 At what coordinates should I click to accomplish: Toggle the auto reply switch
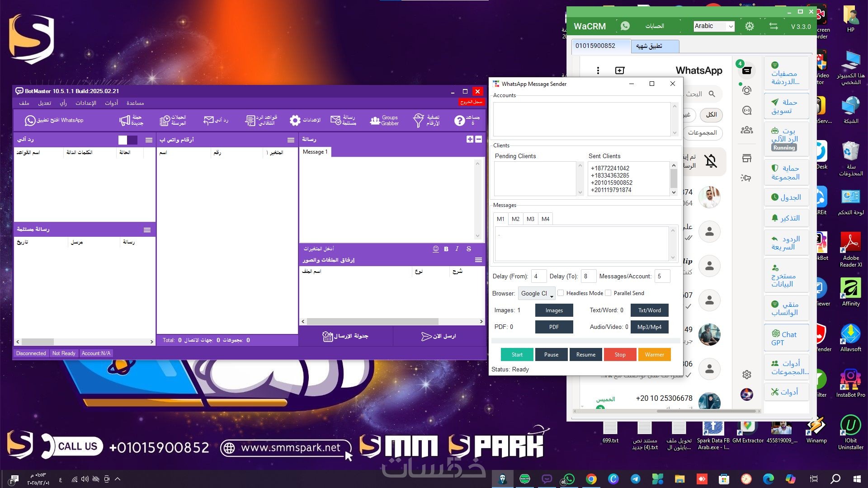coord(127,140)
